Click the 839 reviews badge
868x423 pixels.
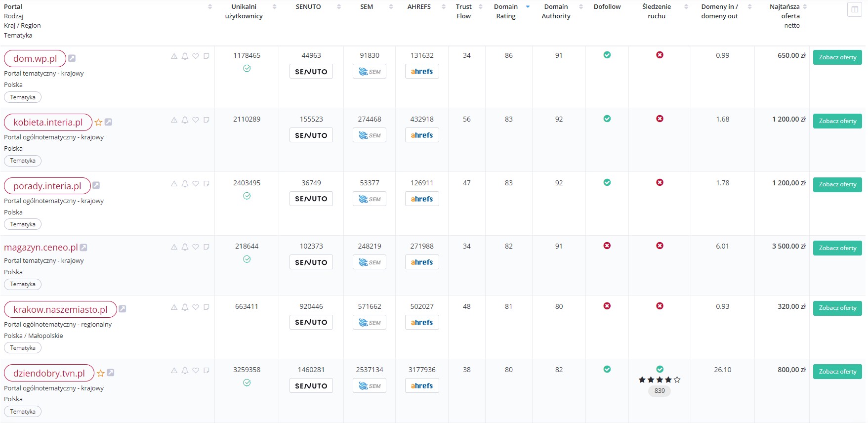(660, 391)
